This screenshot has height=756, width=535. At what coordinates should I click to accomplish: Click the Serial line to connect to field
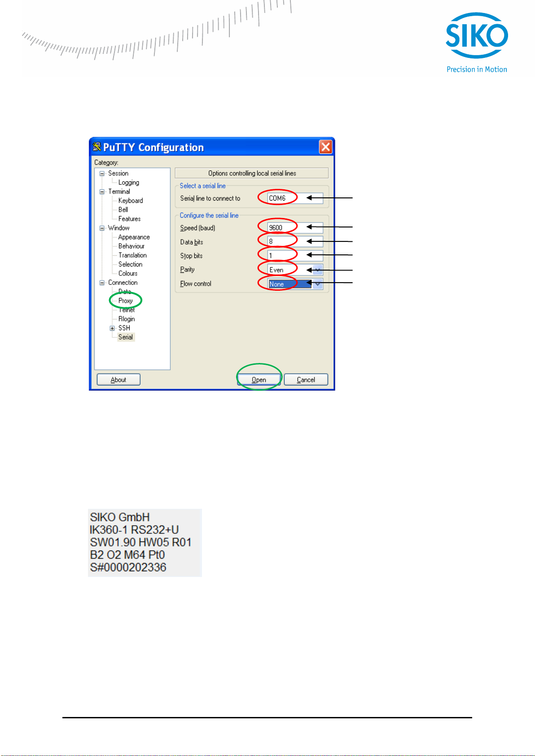coord(295,198)
